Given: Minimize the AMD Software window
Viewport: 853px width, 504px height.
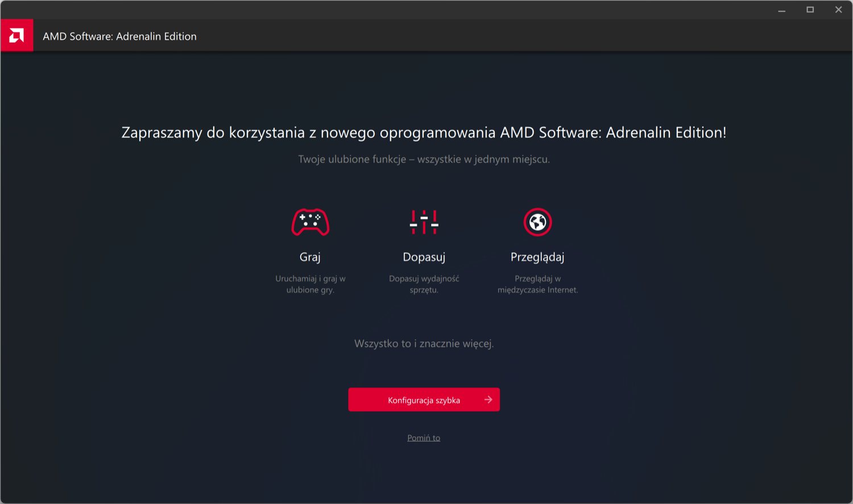Looking at the screenshot, I should [782, 10].
